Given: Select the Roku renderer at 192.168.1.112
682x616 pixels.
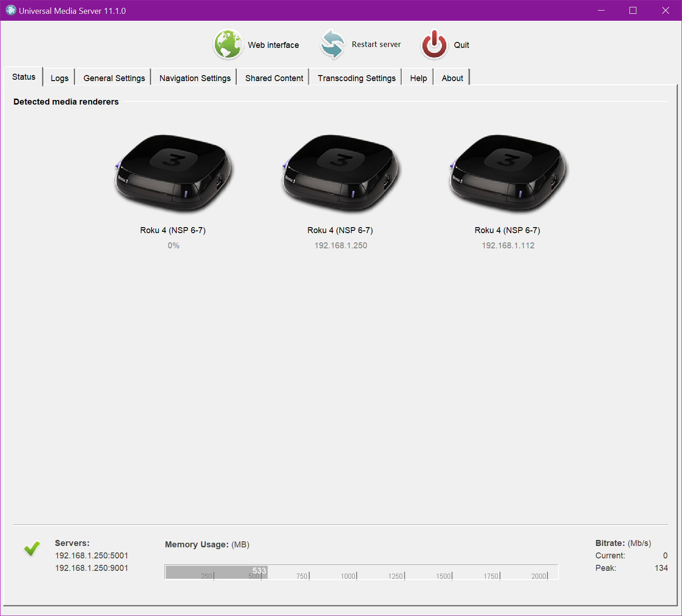Looking at the screenshot, I should pos(508,174).
